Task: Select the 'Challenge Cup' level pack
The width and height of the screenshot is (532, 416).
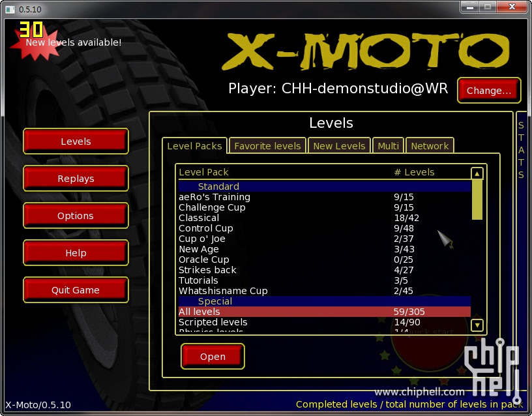Action: click(325, 207)
